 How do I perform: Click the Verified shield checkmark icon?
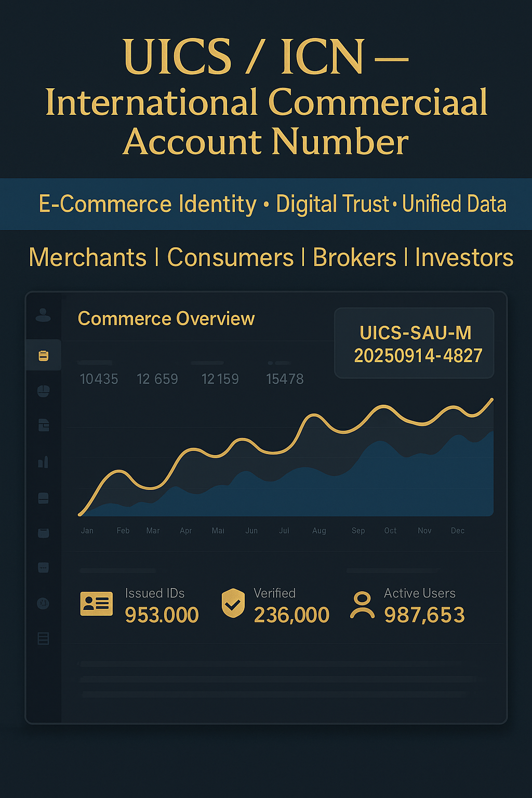point(233,603)
